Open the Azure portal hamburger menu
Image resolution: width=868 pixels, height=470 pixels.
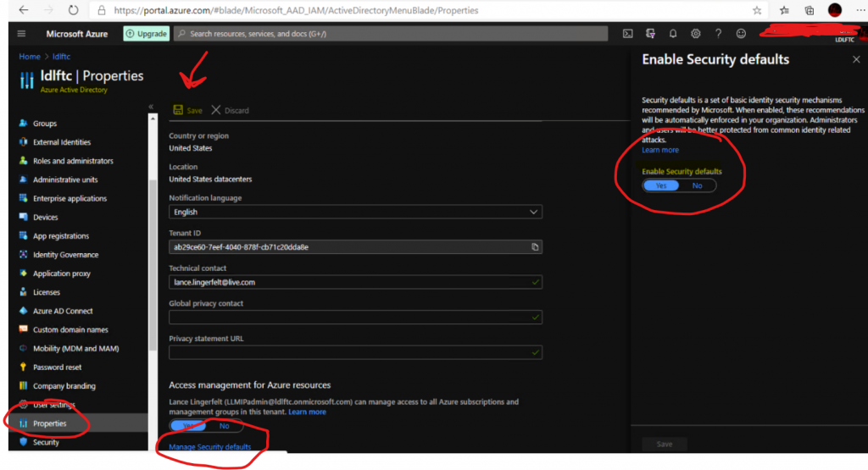click(x=21, y=34)
